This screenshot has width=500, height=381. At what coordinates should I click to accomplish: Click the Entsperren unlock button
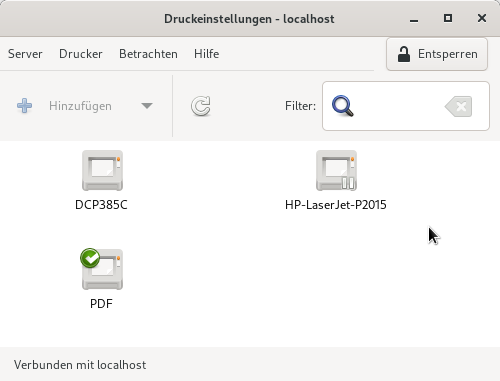pyautogui.click(x=437, y=54)
